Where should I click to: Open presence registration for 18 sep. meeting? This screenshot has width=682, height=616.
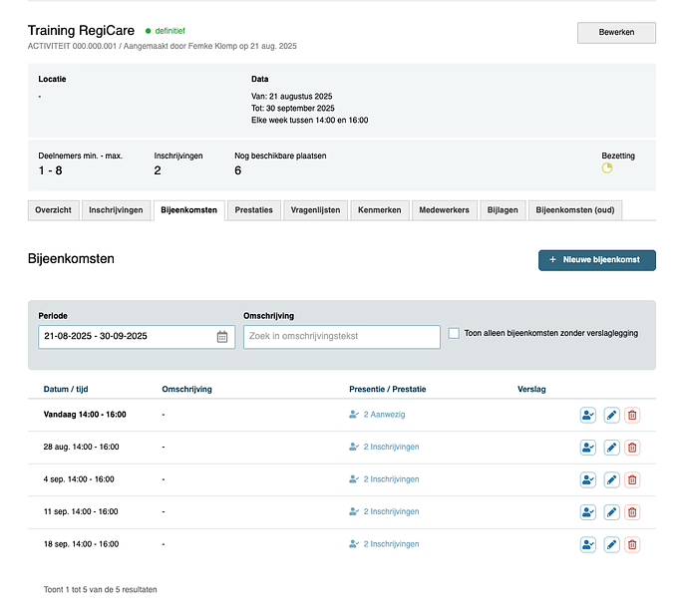(588, 544)
